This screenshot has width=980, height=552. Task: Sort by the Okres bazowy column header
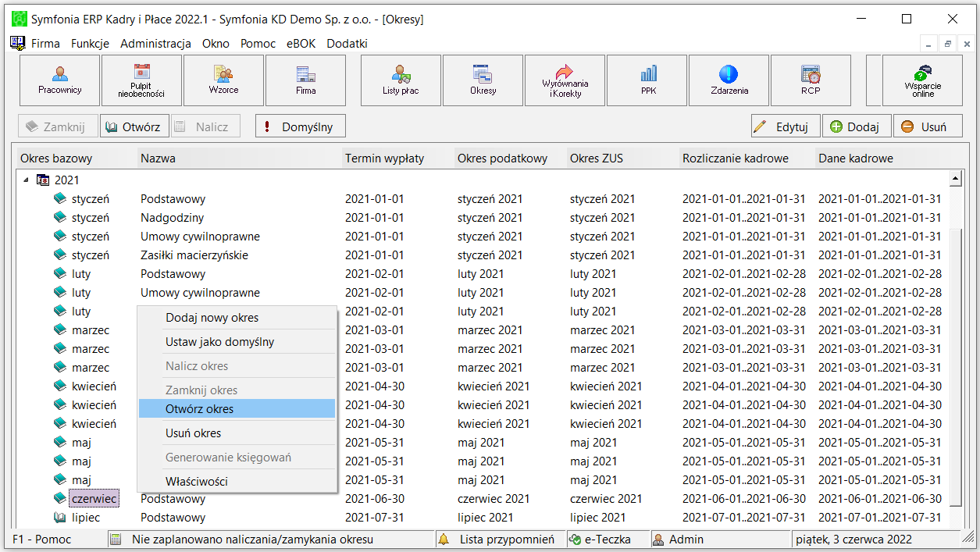click(77, 158)
